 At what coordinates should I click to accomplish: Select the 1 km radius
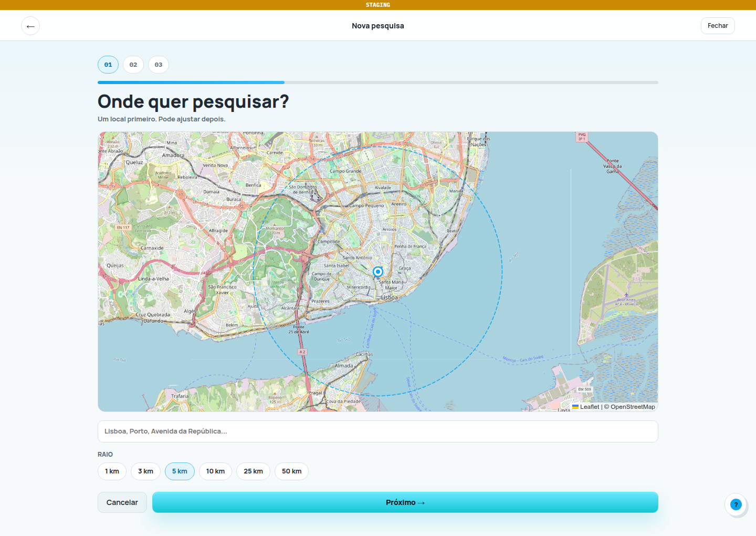point(112,471)
